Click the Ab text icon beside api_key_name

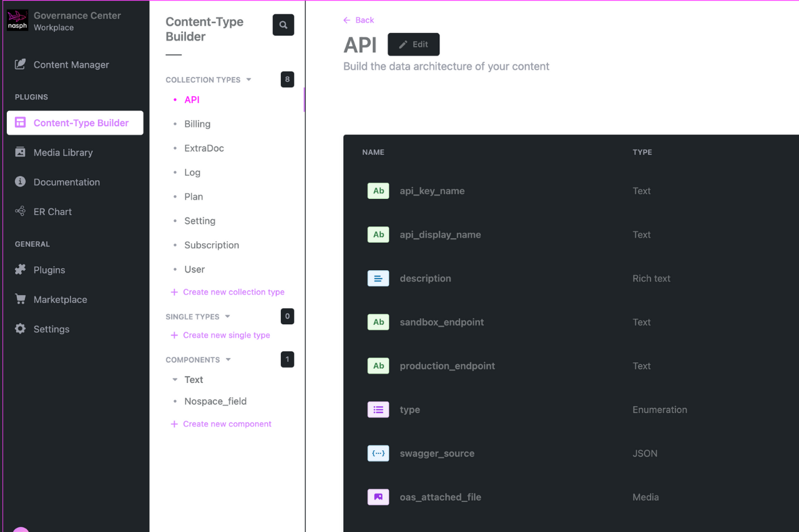pyautogui.click(x=378, y=191)
